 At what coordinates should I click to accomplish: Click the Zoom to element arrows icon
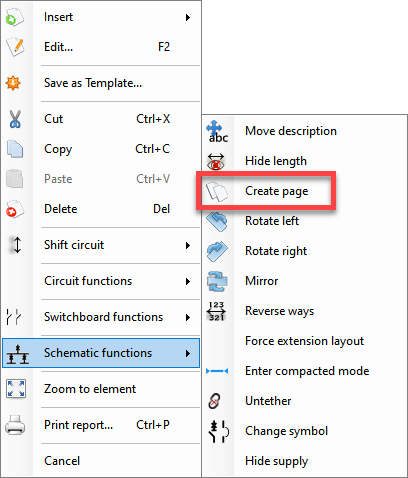tap(16, 389)
